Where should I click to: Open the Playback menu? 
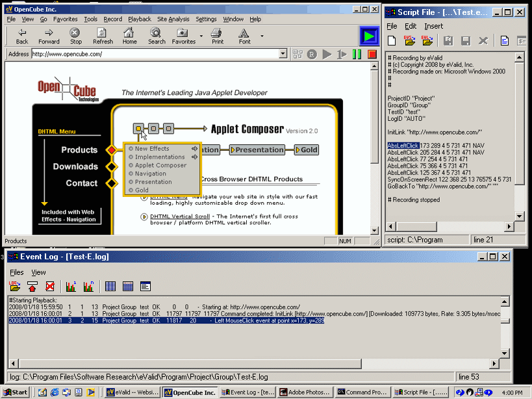[140, 19]
